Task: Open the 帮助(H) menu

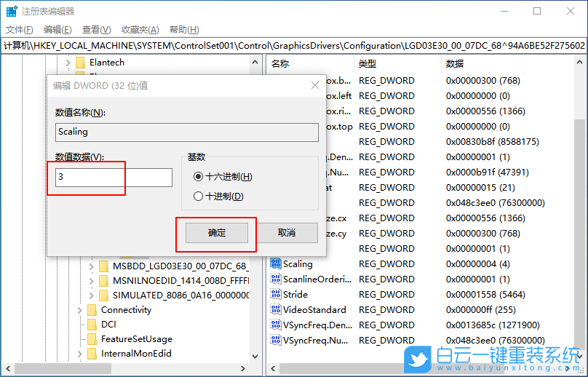Action: 184,30
